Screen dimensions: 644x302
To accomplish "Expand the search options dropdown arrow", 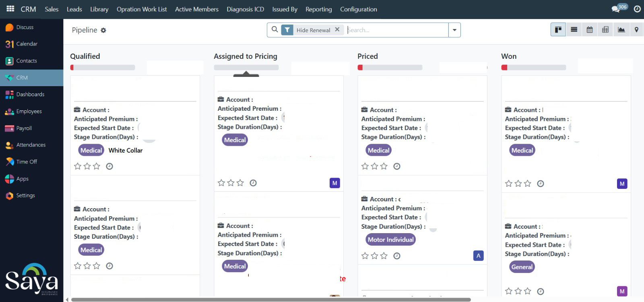I will (454, 30).
